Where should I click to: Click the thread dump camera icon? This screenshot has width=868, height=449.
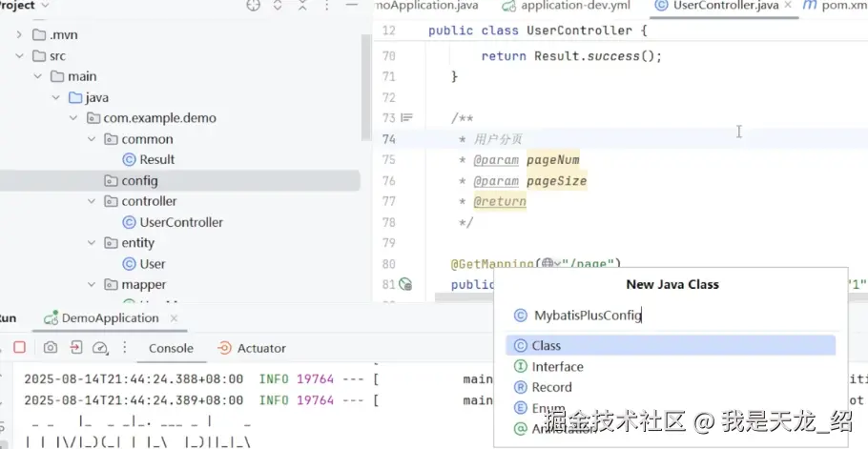(x=51, y=347)
